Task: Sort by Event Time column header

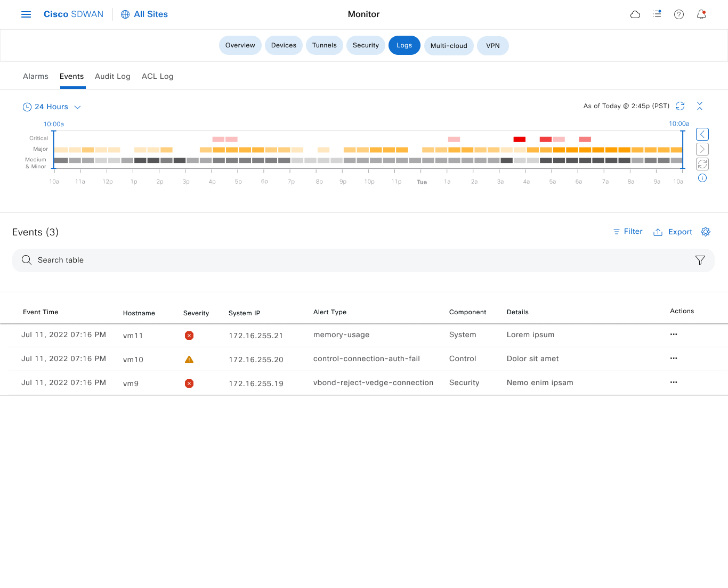Action: [41, 312]
